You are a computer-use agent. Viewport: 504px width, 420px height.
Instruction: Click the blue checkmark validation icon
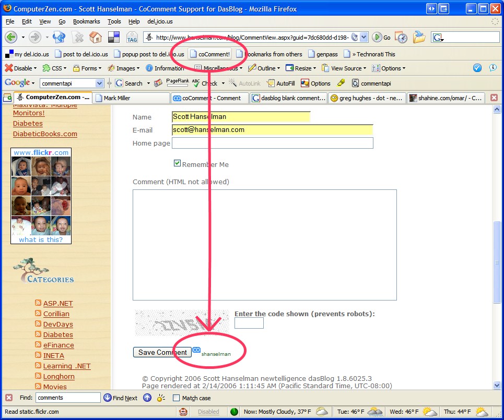point(477,68)
